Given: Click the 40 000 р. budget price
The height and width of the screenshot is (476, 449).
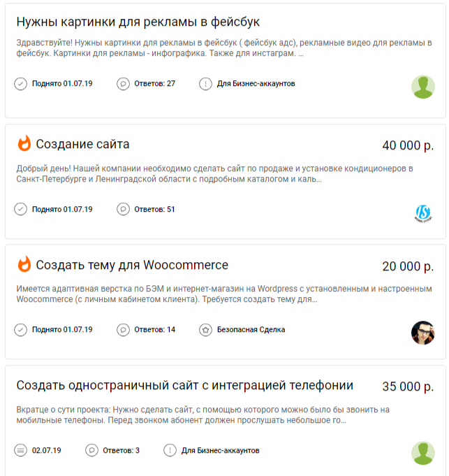Looking at the screenshot, I should point(408,145).
